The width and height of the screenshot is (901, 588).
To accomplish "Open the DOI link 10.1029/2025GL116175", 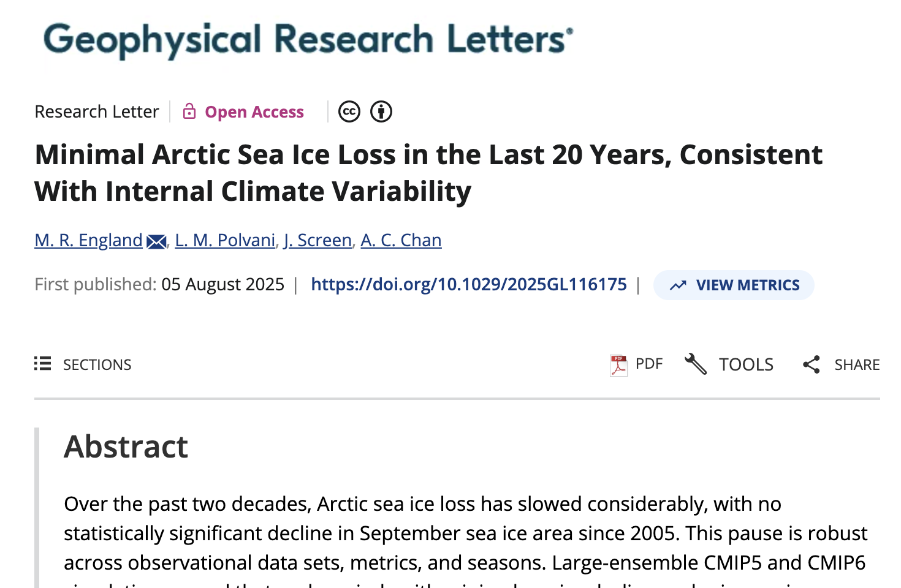I will tap(469, 284).
